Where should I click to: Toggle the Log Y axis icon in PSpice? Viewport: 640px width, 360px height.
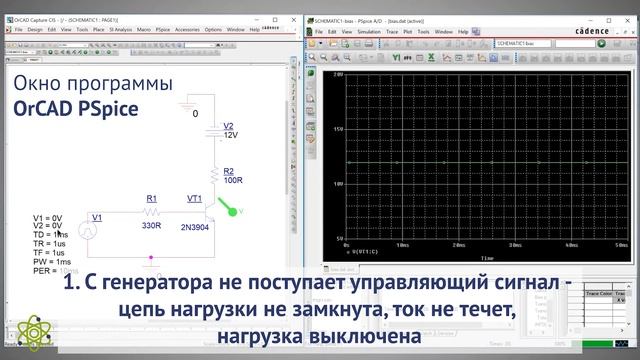click(396, 58)
